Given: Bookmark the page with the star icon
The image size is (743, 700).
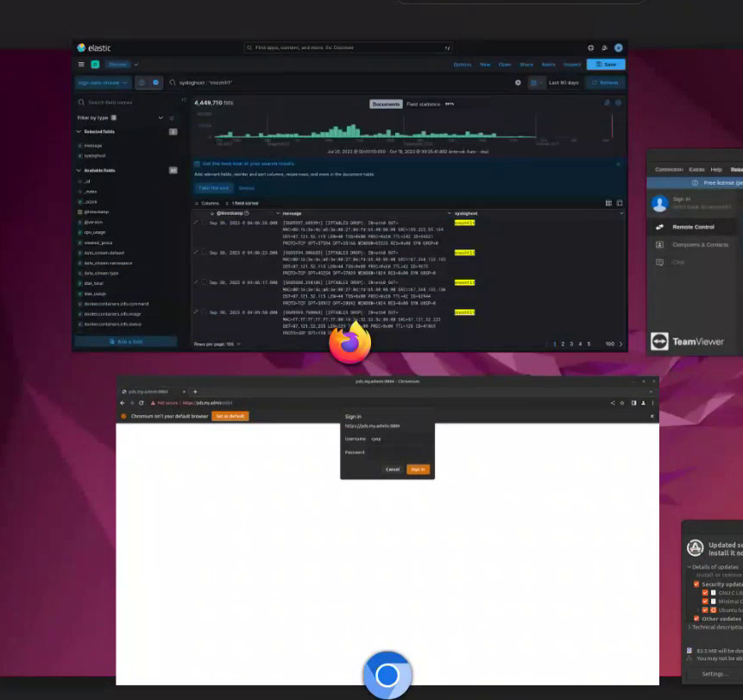Looking at the screenshot, I should click(622, 403).
